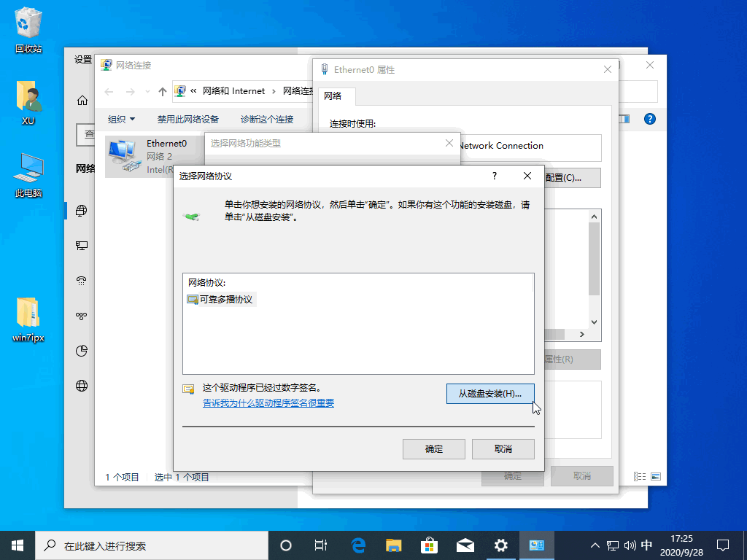Click 禁用此网络设备 toolbar command
Image resolution: width=747 pixels, height=560 pixels.
(x=188, y=119)
